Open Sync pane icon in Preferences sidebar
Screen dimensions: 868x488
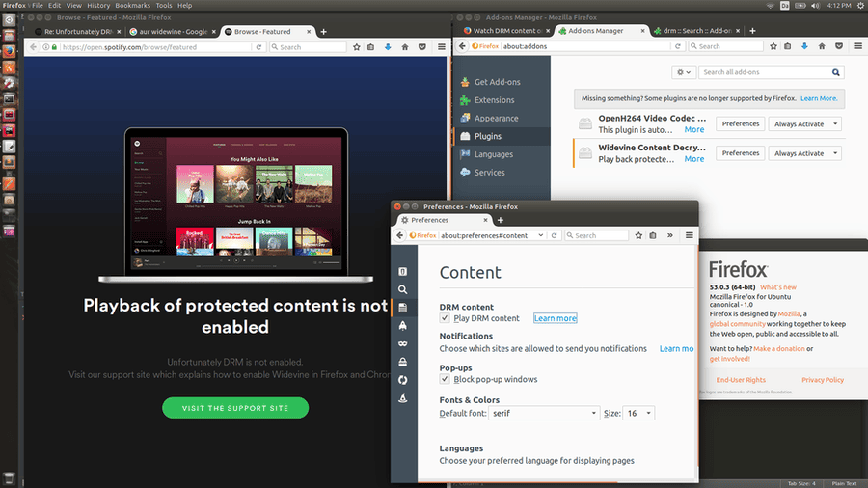403,380
